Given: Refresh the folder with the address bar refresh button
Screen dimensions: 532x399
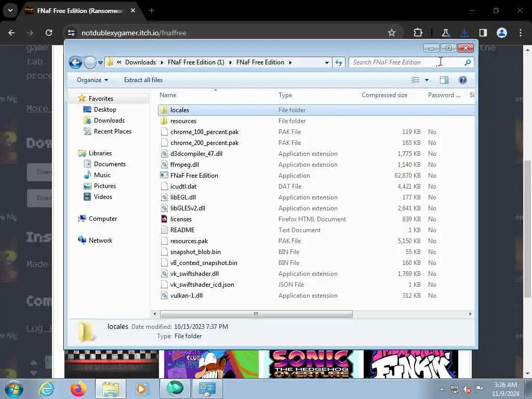Looking at the screenshot, I should [x=339, y=62].
